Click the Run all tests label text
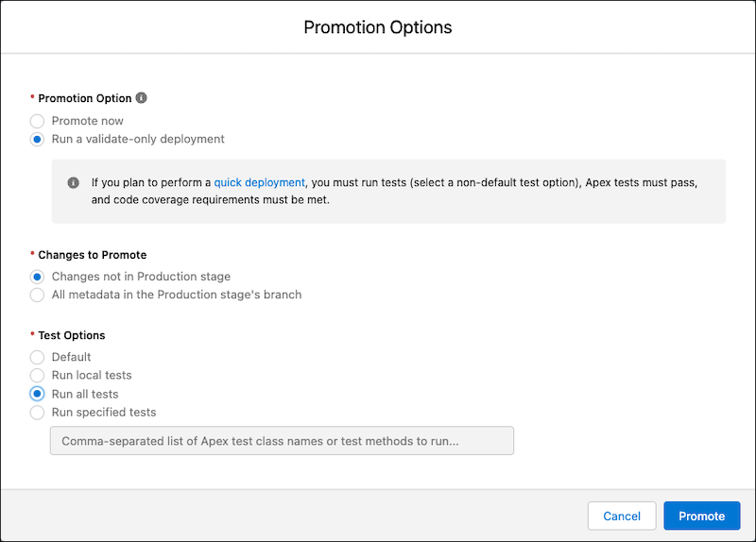The height and width of the screenshot is (542, 756). coord(85,394)
